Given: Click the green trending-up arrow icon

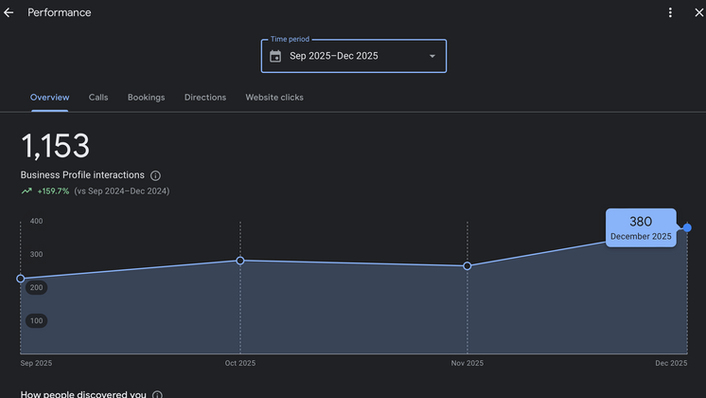Looking at the screenshot, I should point(27,191).
